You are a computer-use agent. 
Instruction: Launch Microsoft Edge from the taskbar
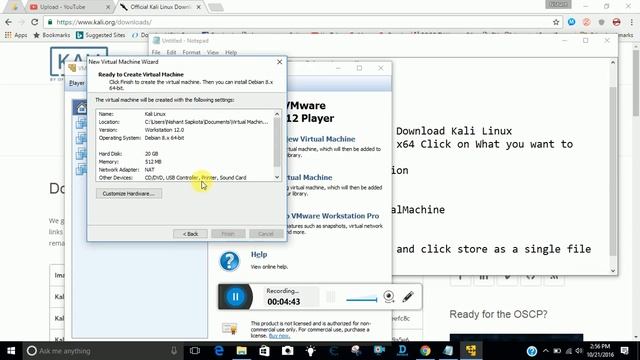pyautogui.click(x=219, y=351)
